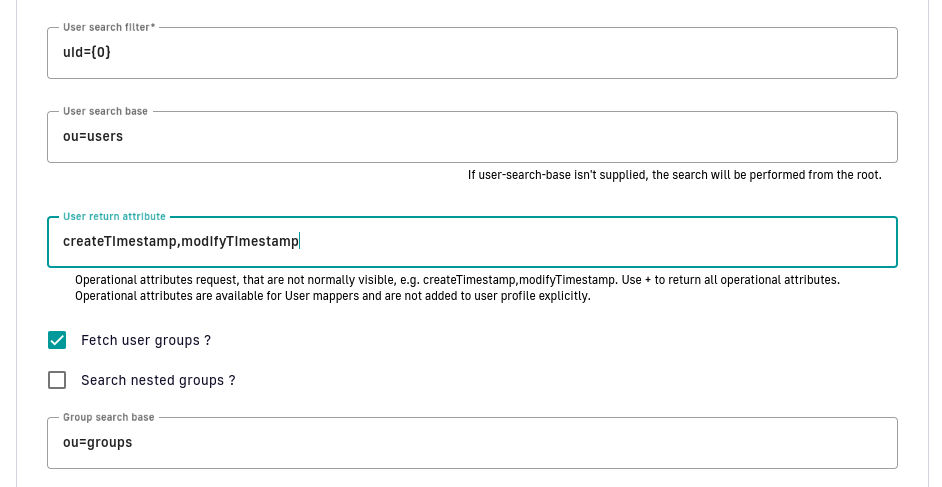Click the 'Group search base' floating label
The height and width of the screenshot is (487, 942).
point(109,417)
